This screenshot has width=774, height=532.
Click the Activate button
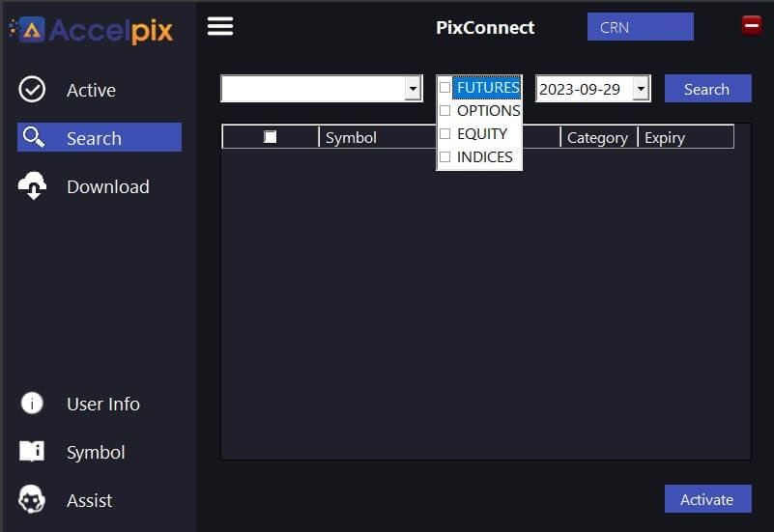click(708, 499)
